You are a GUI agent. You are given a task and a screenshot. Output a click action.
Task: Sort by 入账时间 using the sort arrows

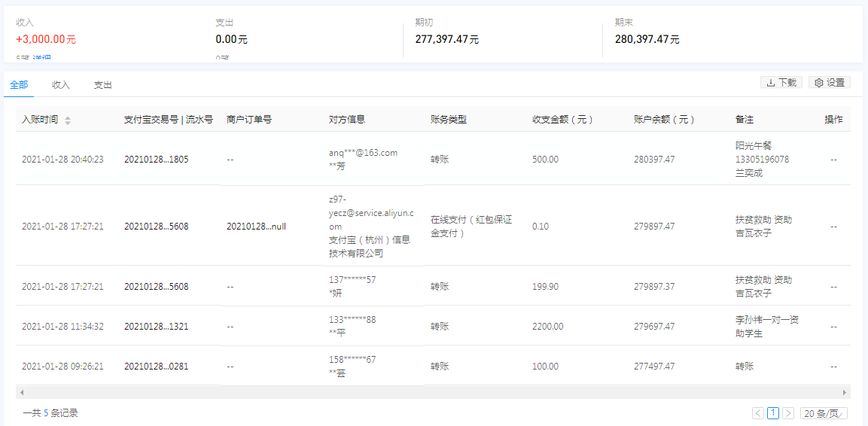(x=68, y=120)
